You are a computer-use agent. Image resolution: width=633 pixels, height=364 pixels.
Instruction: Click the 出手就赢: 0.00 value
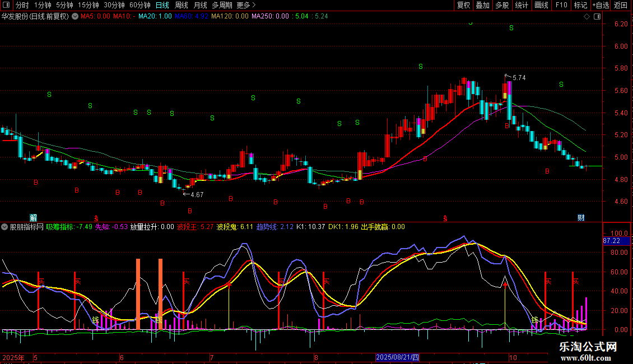pyautogui.click(x=383, y=227)
